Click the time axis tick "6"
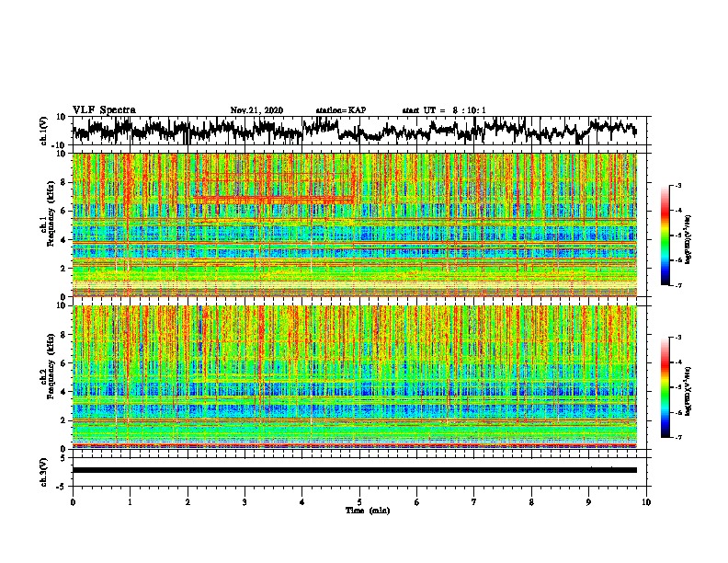 click(417, 502)
